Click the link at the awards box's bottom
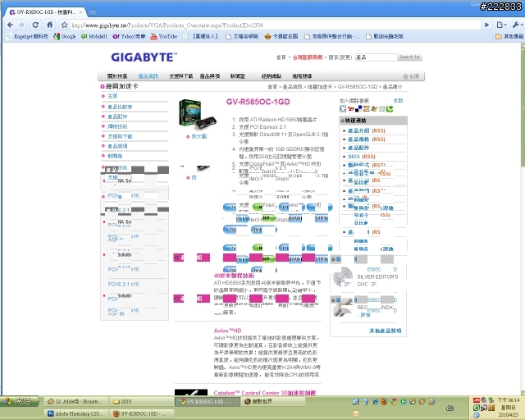525x420 pixels. click(x=385, y=331)
